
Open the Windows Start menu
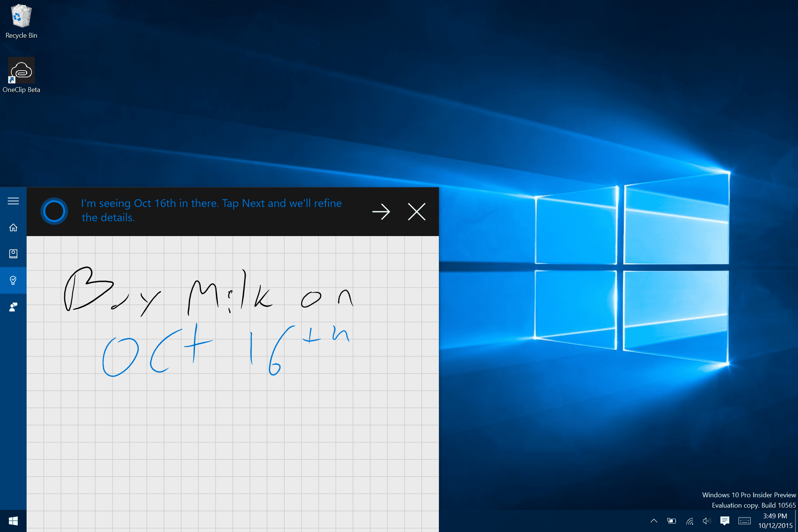click(x=13, y=521)
